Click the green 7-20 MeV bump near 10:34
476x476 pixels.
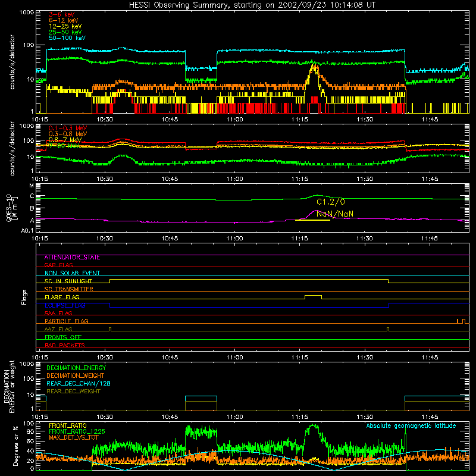coord(123,155)
